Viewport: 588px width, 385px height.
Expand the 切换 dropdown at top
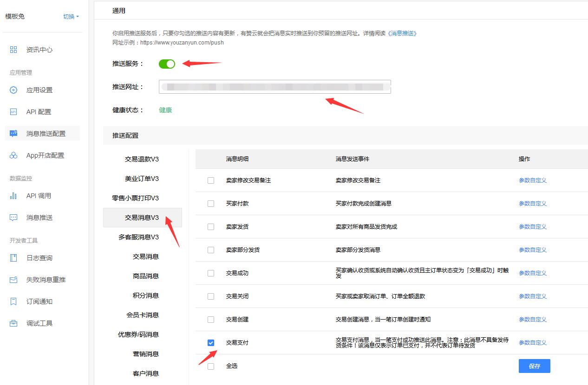[x=71, y=17]
